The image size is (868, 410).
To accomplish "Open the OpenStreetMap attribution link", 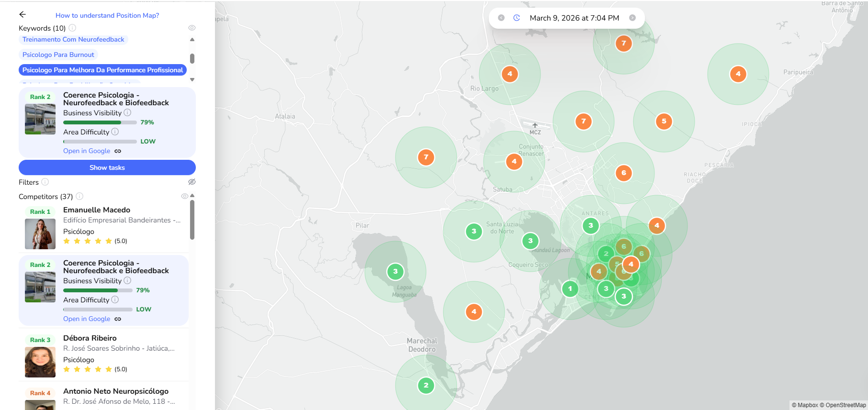I will 843,405.
